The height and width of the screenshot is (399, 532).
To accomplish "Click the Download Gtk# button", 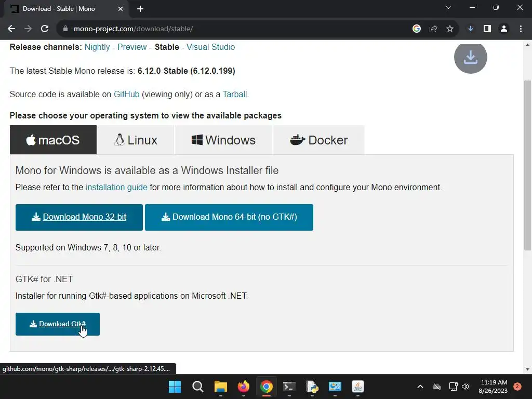I will pos(58,324).
